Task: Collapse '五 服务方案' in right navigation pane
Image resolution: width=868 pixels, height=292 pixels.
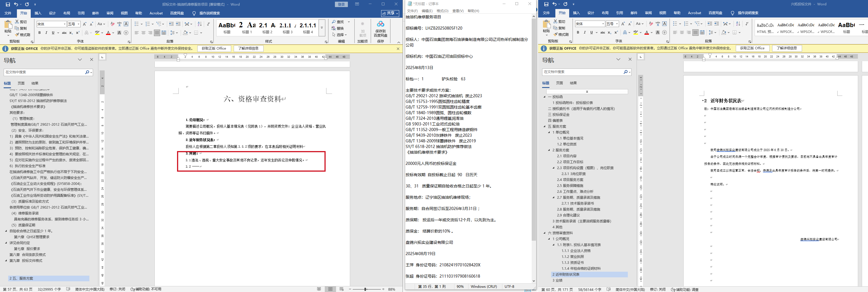Action: click(x=545, y=127)
